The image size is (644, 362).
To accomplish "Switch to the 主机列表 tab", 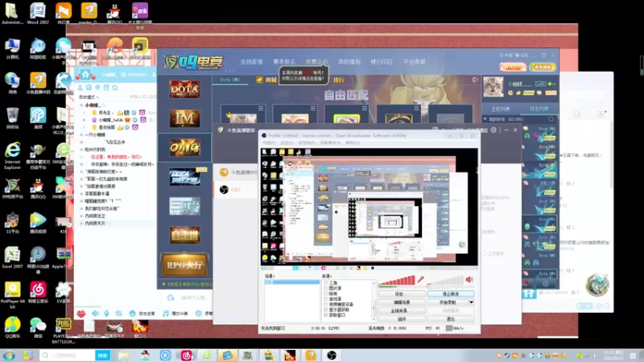I will (x=501, y=109).
